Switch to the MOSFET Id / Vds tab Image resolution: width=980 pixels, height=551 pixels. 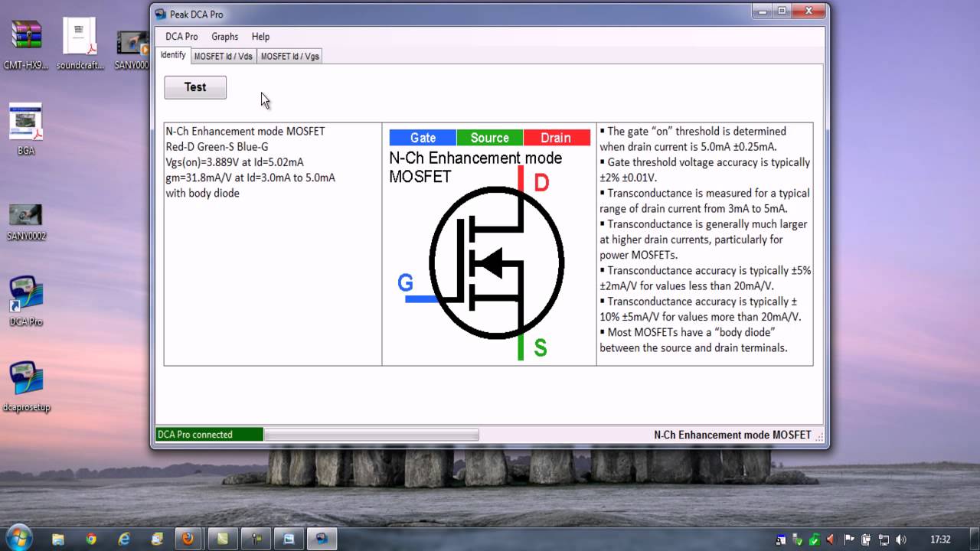(224, 57)
